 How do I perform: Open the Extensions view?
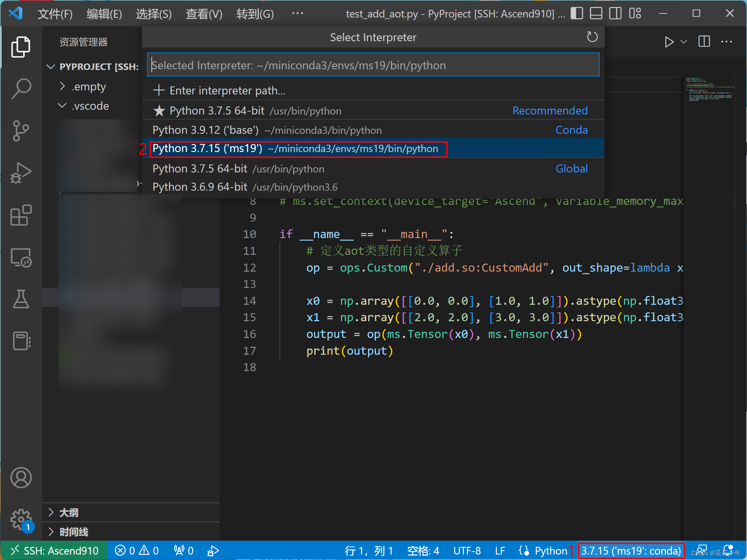(x=21, y=215)
